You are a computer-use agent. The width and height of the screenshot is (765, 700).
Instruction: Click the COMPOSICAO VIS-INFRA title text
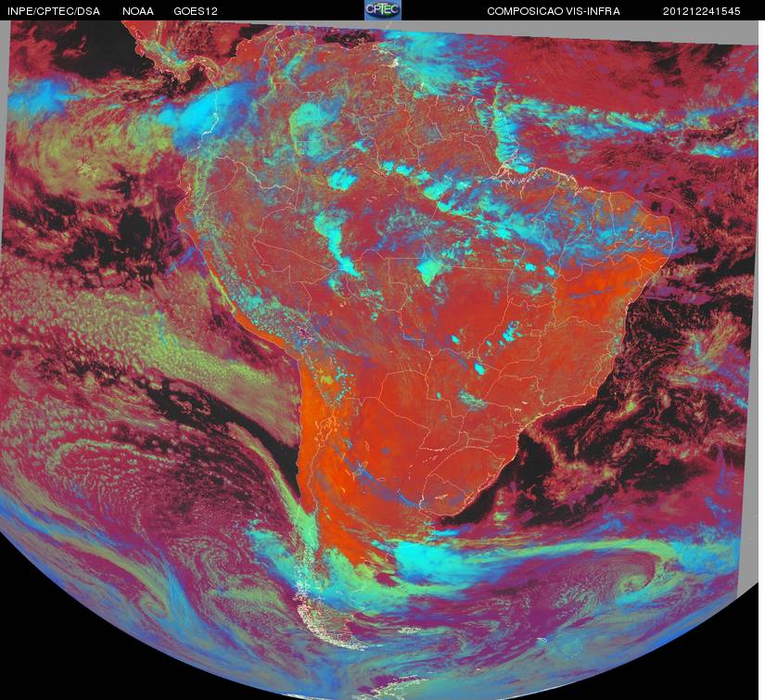point(554,11)
